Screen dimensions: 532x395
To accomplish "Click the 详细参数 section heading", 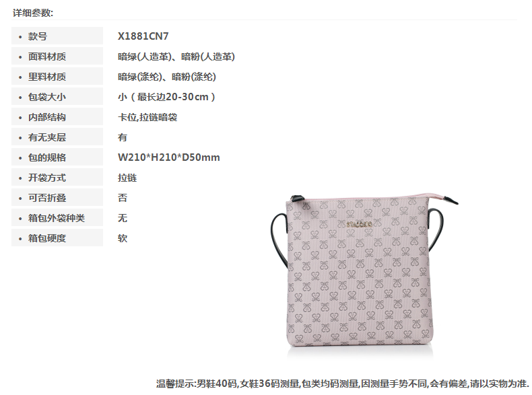I will click(33, 13).
